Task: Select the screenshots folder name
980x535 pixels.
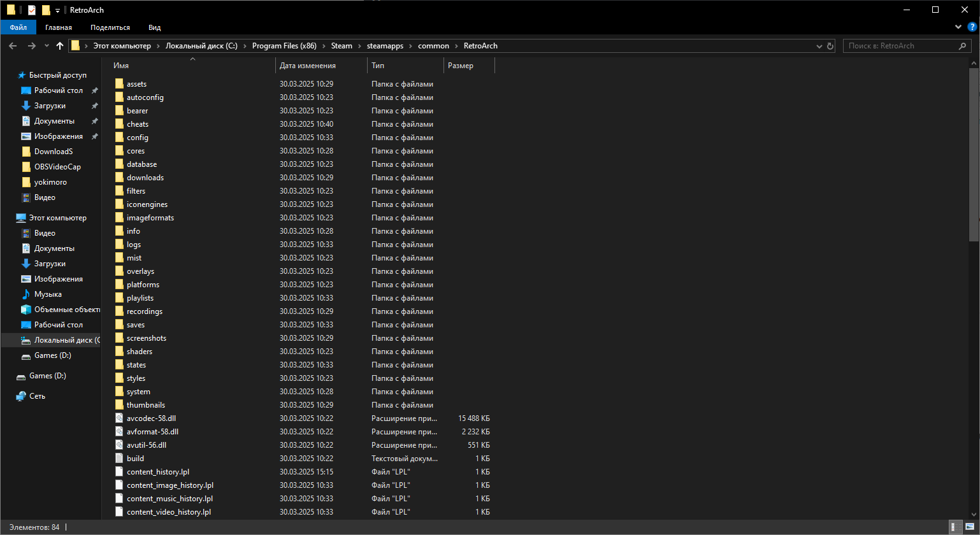Action: coord(147,338)
